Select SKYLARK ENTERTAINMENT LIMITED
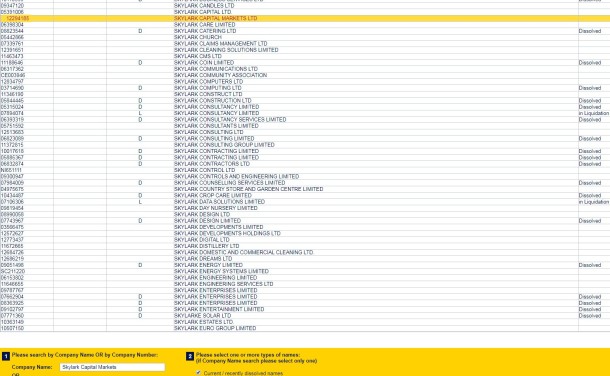The width and height of the screenshot is (610, 376). pyautogui.click(x=219, y=310)
